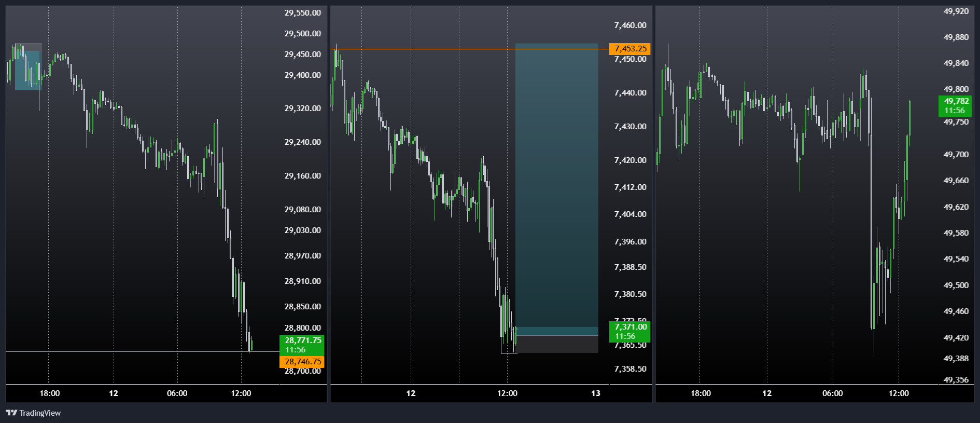
Task: Click the 12:00 time label on middle chart
Action: coord(507,393)
